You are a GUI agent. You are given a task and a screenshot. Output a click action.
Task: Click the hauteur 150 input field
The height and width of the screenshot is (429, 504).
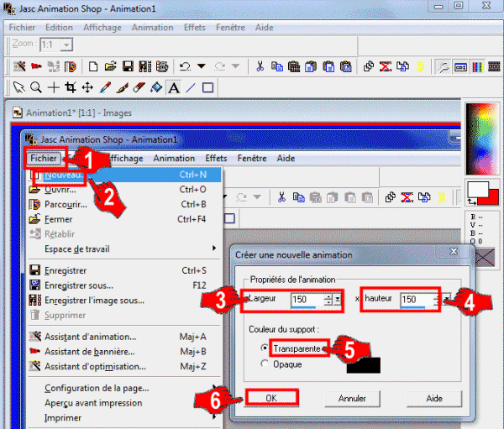[417, 300]
